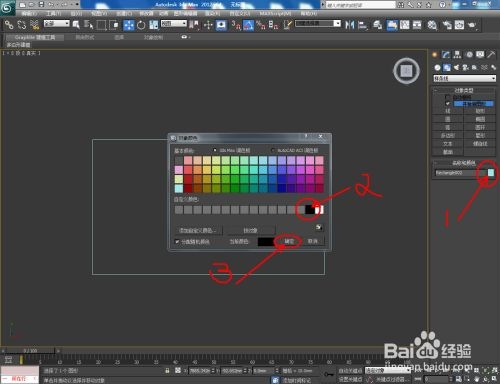This screenshot has height=384, width=500.
Task: Select the 3ds Max palette radio button
Action: 215,150
